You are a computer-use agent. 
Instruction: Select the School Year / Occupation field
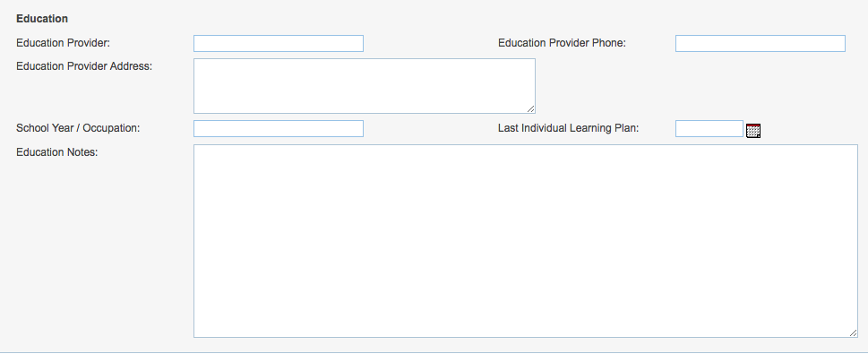[279, 128]
